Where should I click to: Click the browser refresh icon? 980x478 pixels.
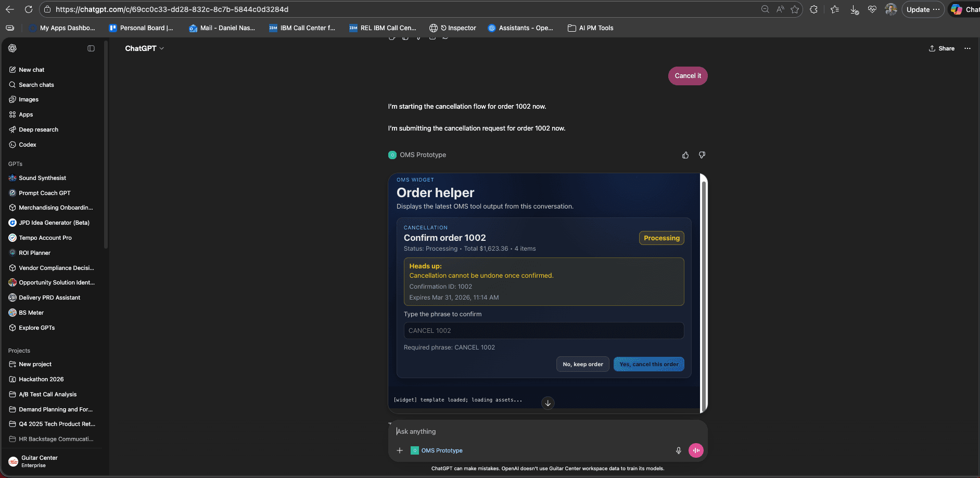tap(29, 9)
